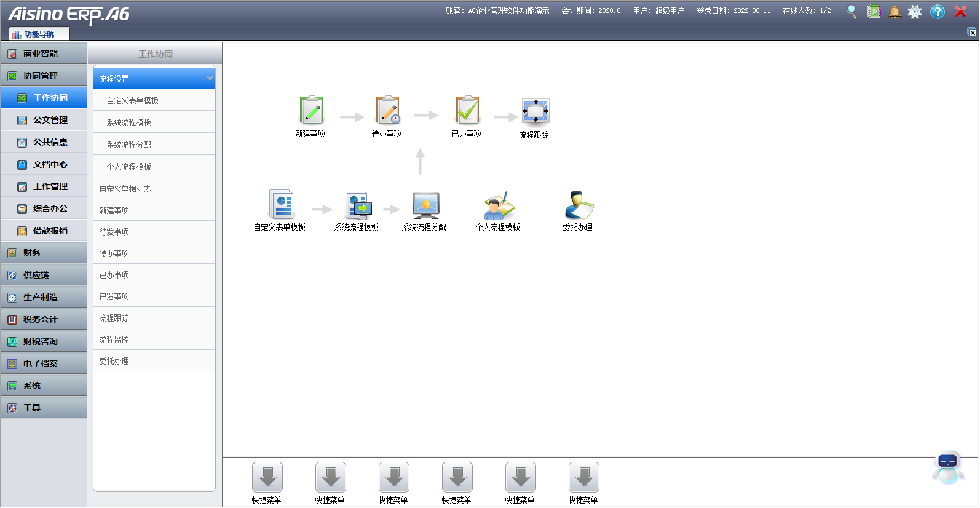Open 流程监控 in the workflow list

114,339
